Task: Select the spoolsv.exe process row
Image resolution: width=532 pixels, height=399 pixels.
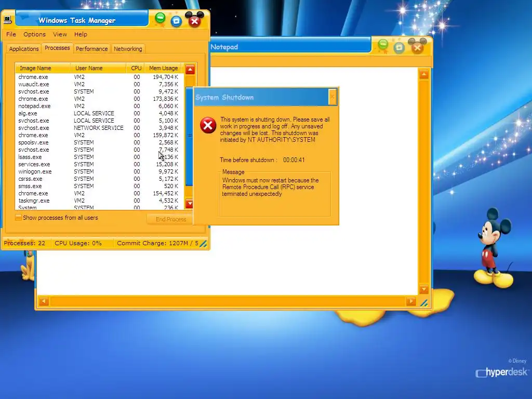Action: pyautogui.click(x=99, y=142)
